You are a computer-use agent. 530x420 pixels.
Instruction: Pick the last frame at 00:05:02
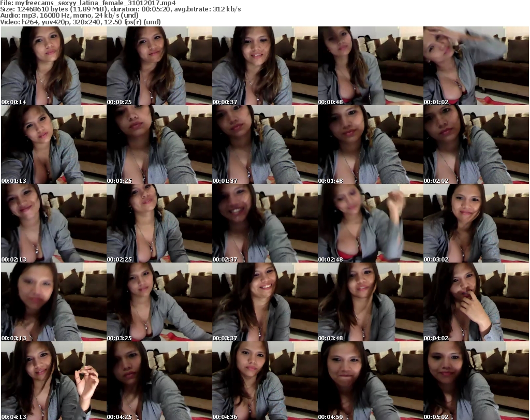[x=476, y=381]
